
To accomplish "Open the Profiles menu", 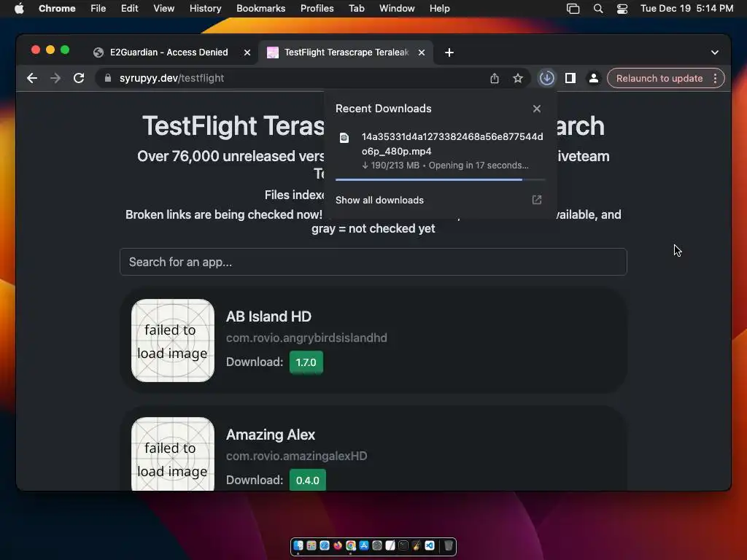I will coord(317,9).
